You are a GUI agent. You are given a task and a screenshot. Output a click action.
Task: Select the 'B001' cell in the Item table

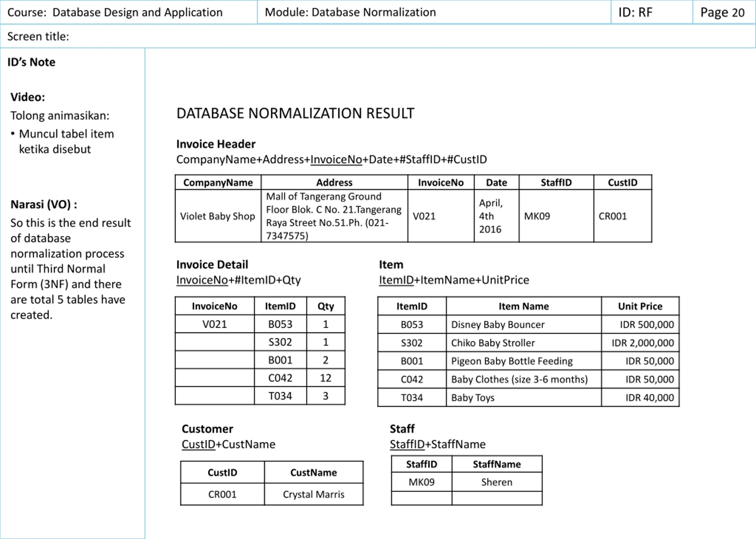(x=412, y=361)
